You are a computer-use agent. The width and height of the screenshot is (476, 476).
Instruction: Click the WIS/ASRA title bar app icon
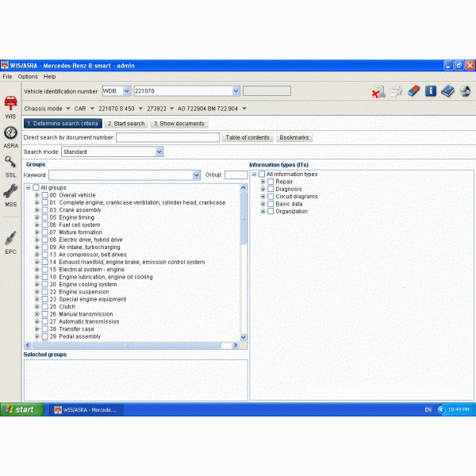tap(5, 66)
